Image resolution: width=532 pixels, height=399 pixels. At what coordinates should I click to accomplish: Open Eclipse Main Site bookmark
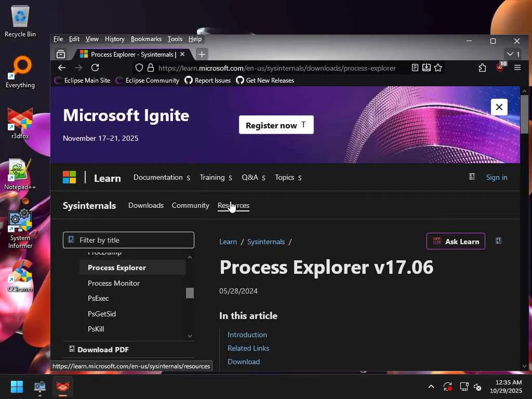coord(83,81)
